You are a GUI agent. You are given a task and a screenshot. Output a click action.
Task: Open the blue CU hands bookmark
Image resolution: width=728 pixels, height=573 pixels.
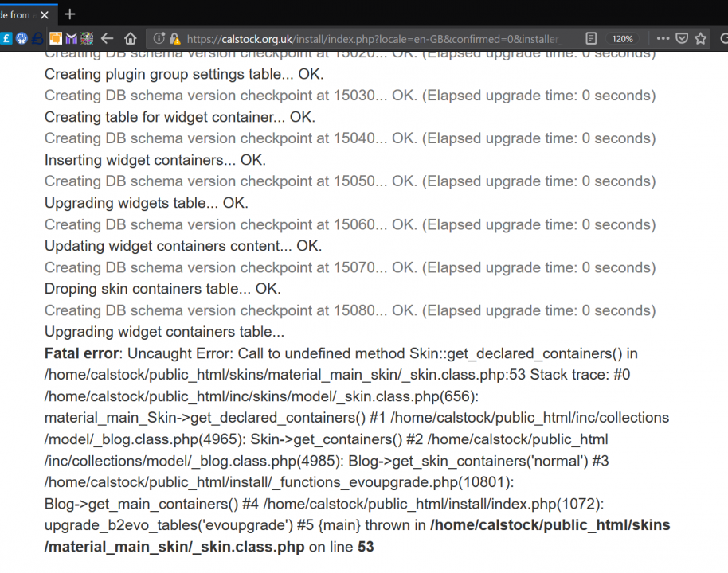[22, 38]
